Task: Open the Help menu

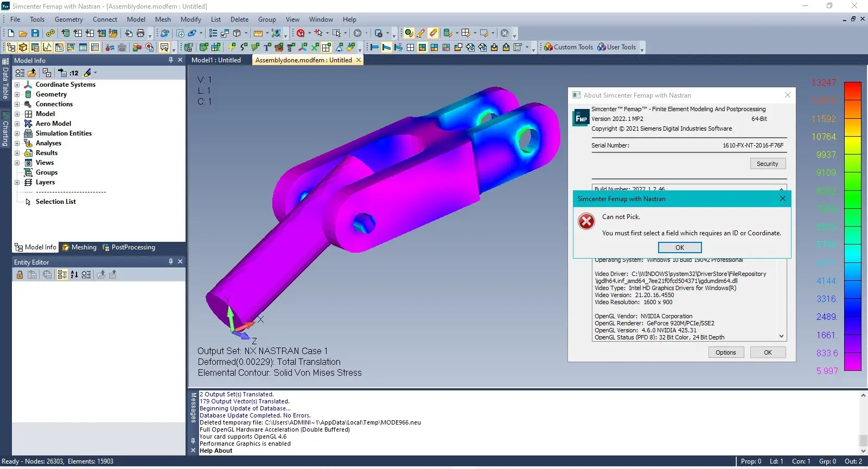Action: point(349,20)
